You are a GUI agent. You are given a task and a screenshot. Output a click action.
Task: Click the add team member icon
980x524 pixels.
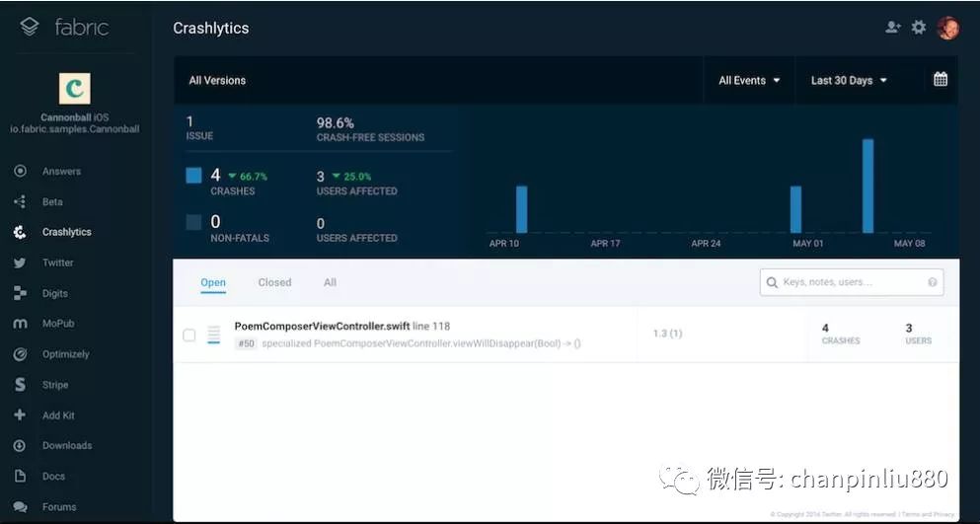tap(892, 27)
